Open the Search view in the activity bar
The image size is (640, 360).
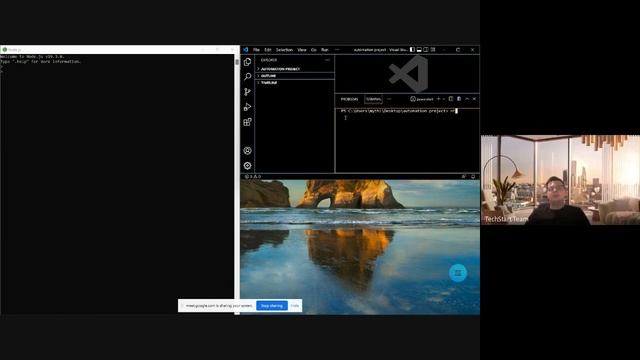tap(247, 77)
